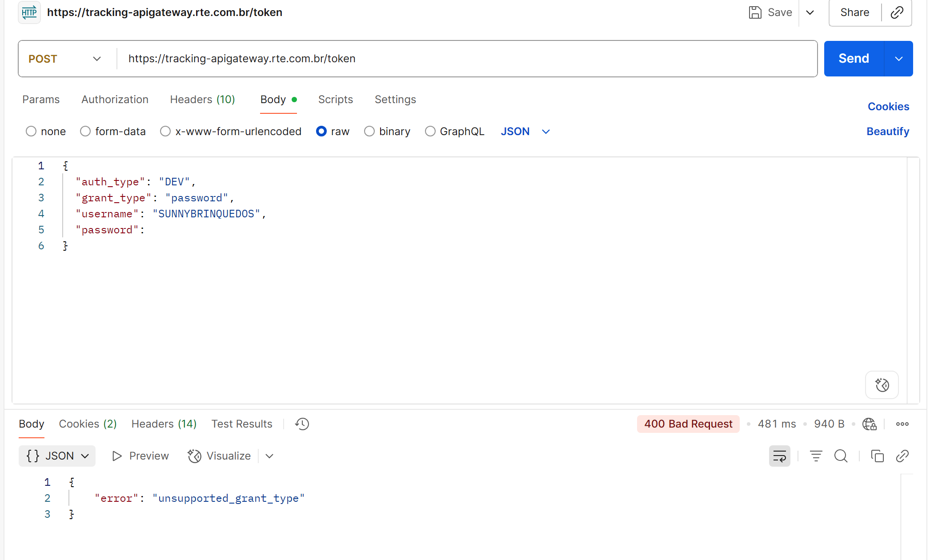Click the network globe lock icon
Screen dimensions: 930x560
point(869,424)
